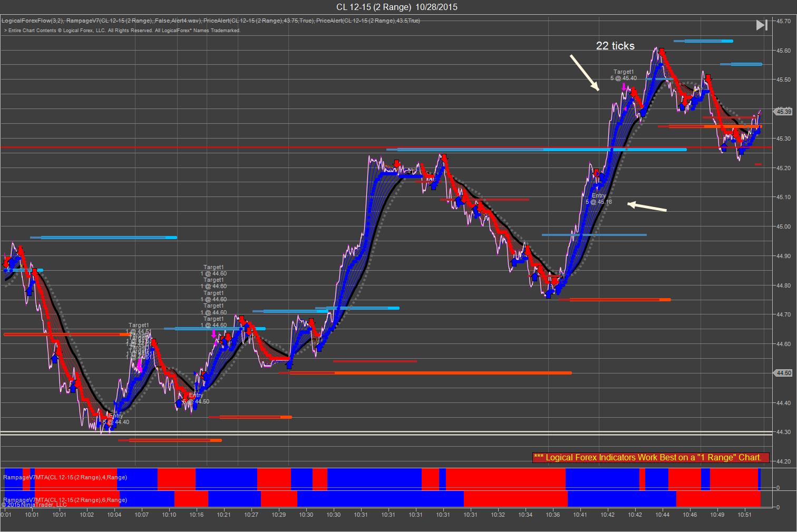Screen dimensions: 797x532
Task: Click the 10:34 time axis label
Action: (525, 515)
